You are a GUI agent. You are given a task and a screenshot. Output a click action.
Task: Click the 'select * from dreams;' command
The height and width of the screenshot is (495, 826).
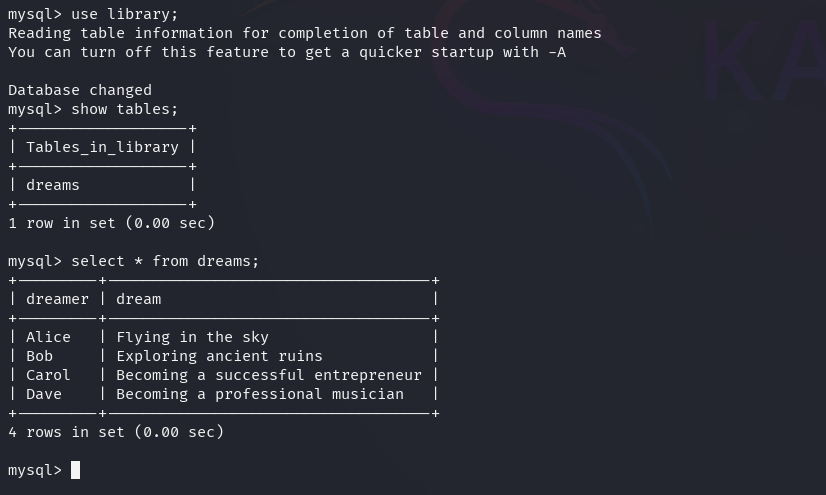pos(165,261)
